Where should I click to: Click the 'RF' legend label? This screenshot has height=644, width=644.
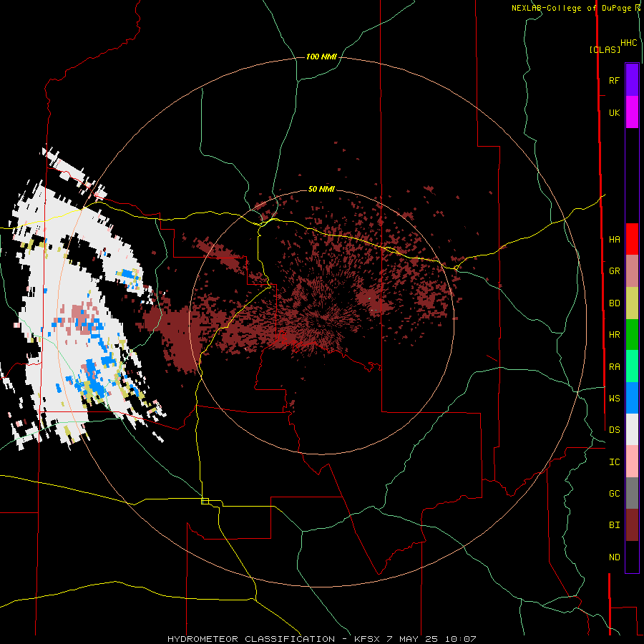click(614, 80)
